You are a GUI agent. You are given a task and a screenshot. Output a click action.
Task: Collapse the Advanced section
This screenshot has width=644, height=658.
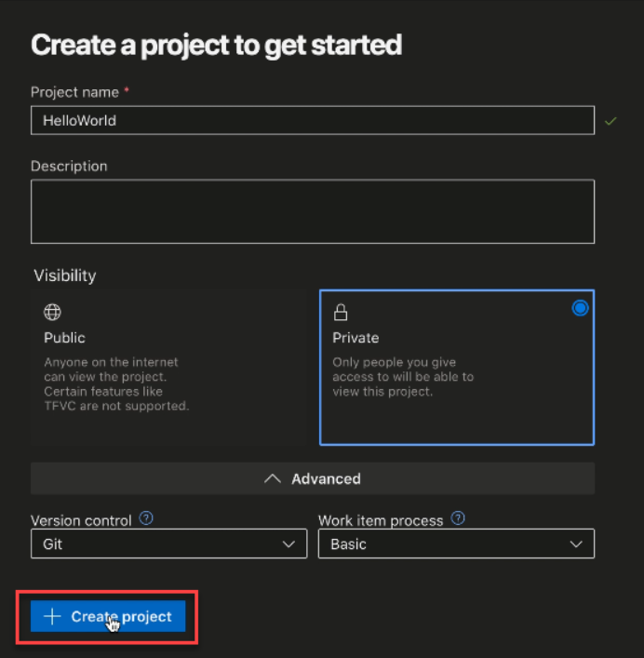point(313,478)
